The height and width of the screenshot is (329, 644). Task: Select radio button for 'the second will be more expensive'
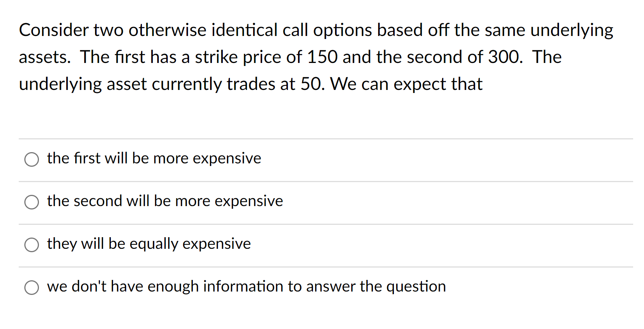[32, 202]
